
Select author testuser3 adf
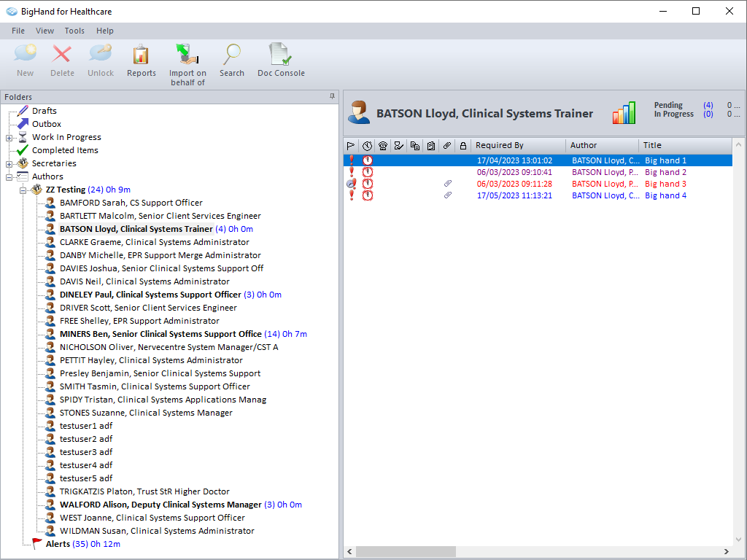[x=86, y=452]
